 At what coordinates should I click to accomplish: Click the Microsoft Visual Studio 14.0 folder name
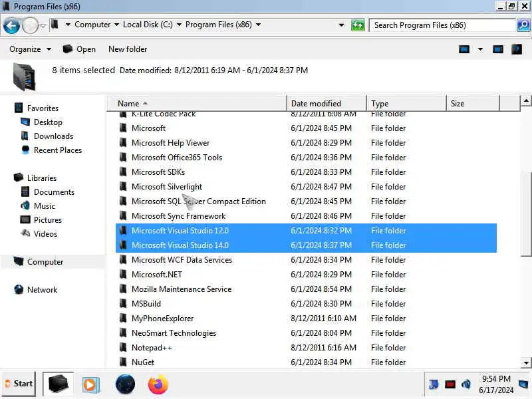[x=180, y=245]
